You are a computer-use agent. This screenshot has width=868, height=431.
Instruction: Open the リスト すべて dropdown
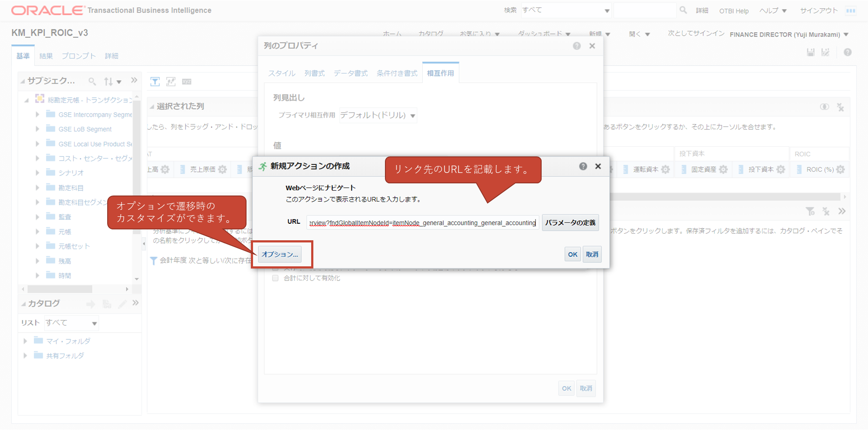tap(72, 323)
